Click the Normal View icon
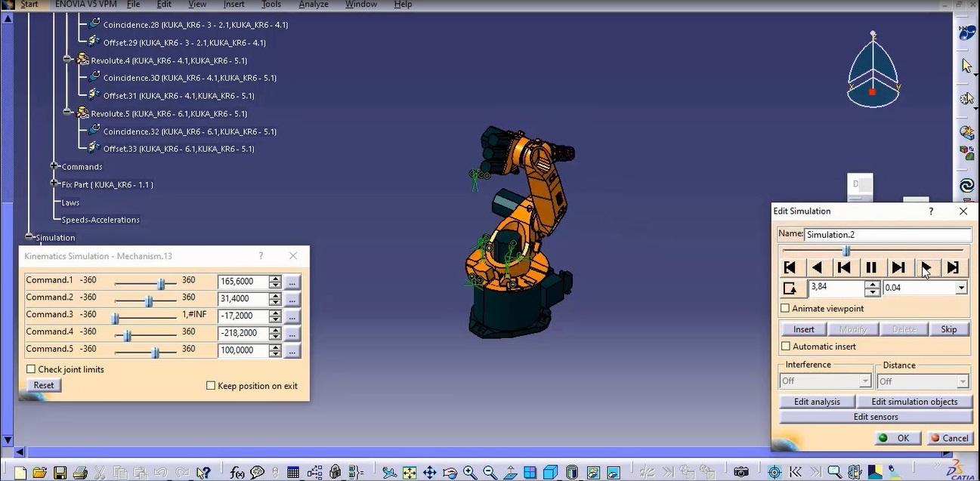The width and height of the screenshot is (980, 481). coord(510,473)
